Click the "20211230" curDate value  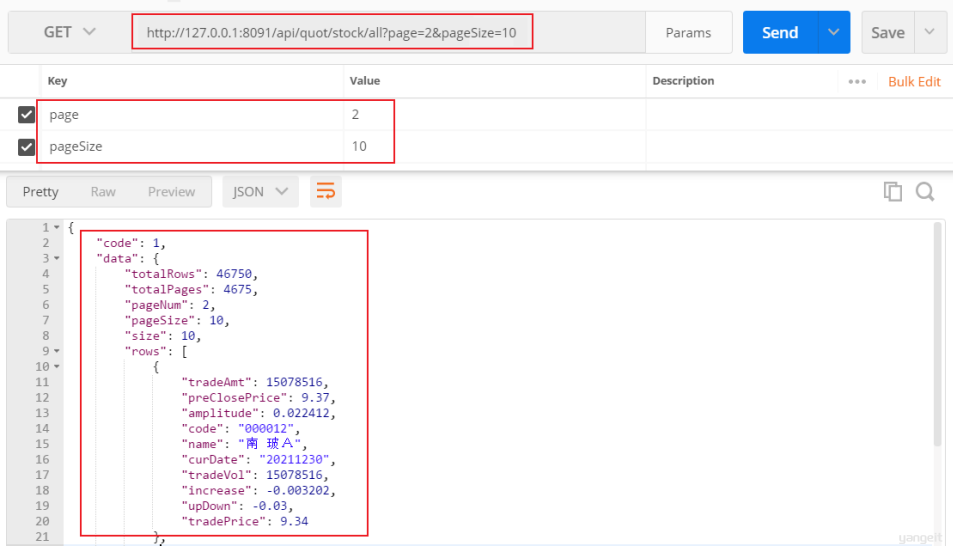click(x=294, y=459)
